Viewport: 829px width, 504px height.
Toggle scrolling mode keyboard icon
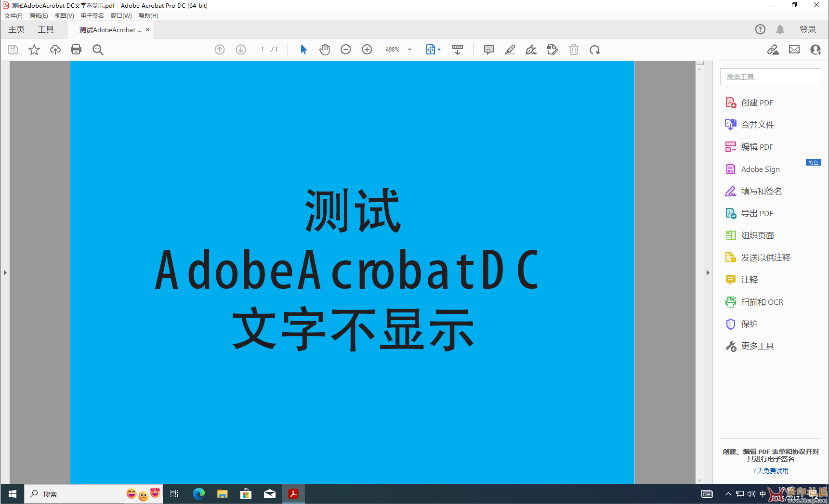pos(458,50)
